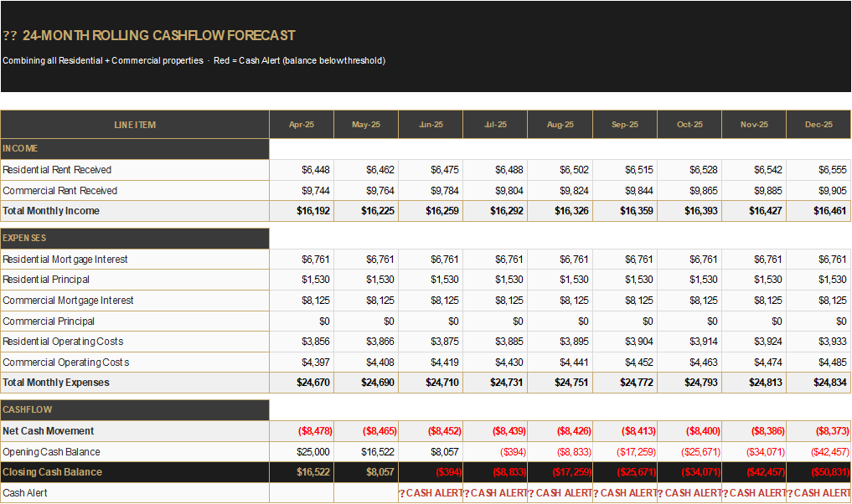Select the 'Opening Cash Balance' row label
The height and width of the screenshot is (504, 852).
135,452
